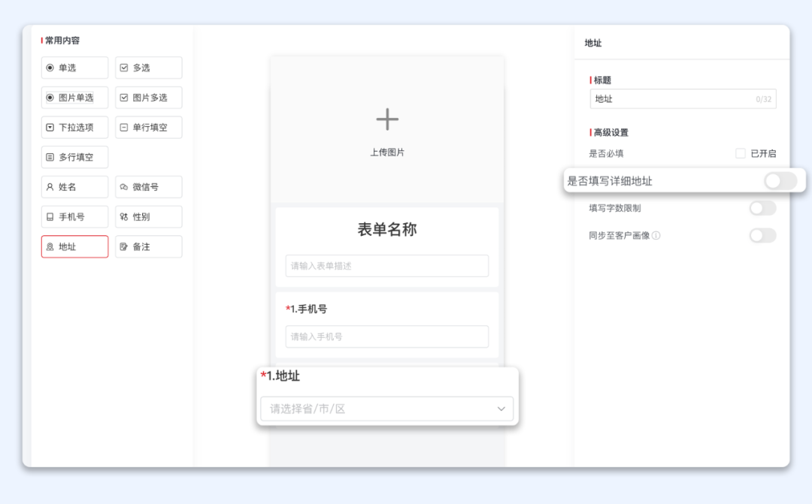Enable the 是否填写详细地址 toggle
The image size is (812, 504).
(780, 180)
